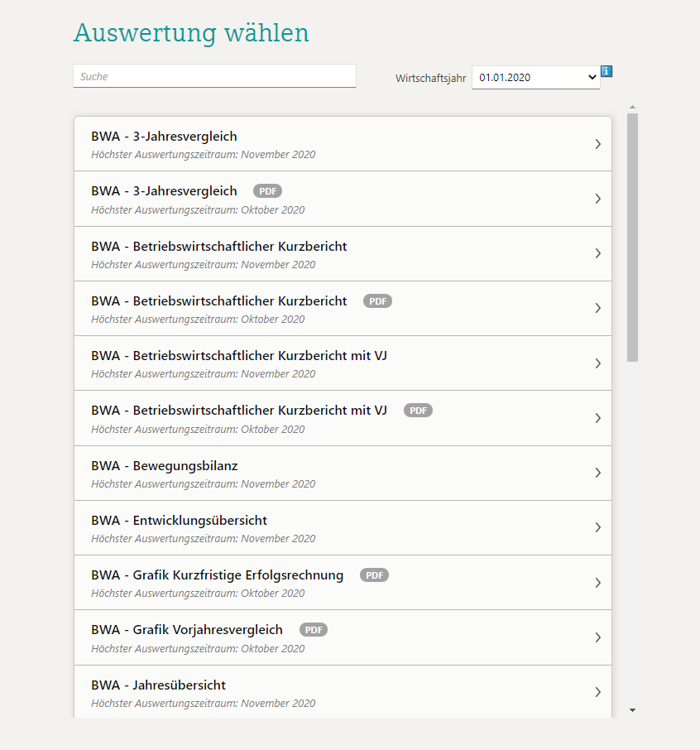Click PDF badge beside Grafik Vorjahresvergleich
700x750 pixels.
tap(314, 629)
